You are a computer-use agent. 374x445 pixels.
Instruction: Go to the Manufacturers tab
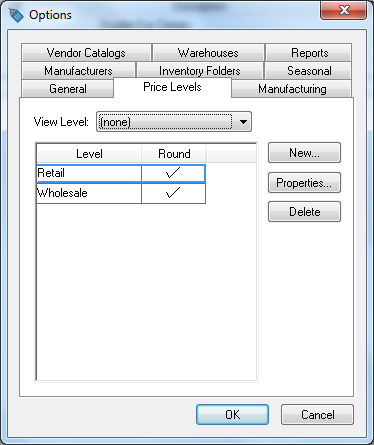(x=78, y=70)
